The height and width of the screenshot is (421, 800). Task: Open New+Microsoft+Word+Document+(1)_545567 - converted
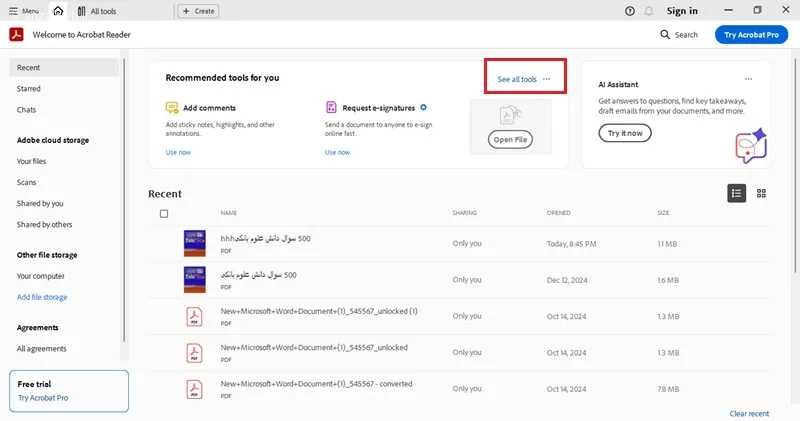click(x=316, y=383)
